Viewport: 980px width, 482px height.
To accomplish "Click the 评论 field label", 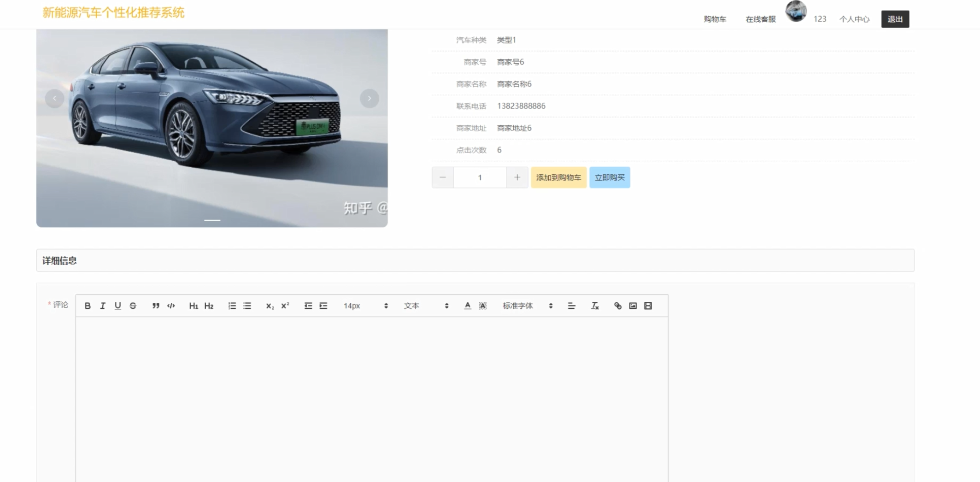I will [60, 305].
